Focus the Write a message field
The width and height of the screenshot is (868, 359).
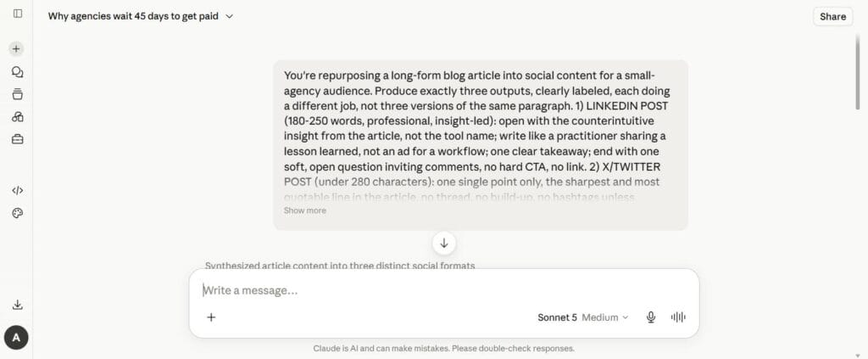[442, 290]
